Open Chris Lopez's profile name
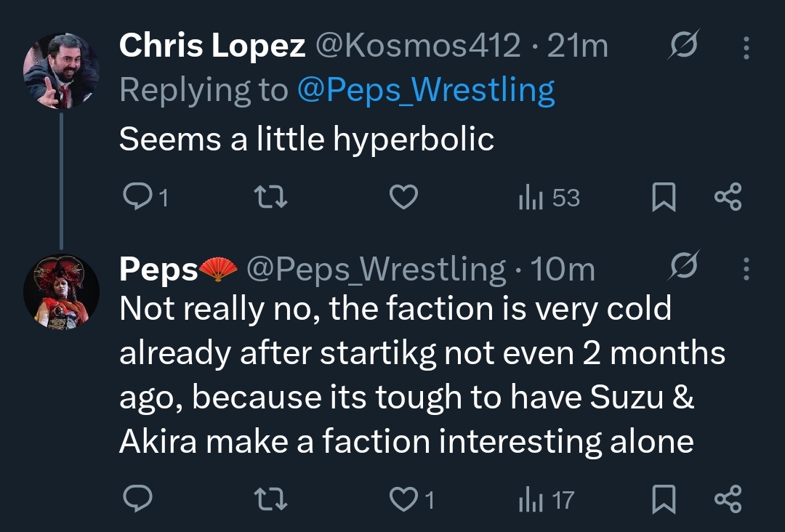 coord(212,47)
